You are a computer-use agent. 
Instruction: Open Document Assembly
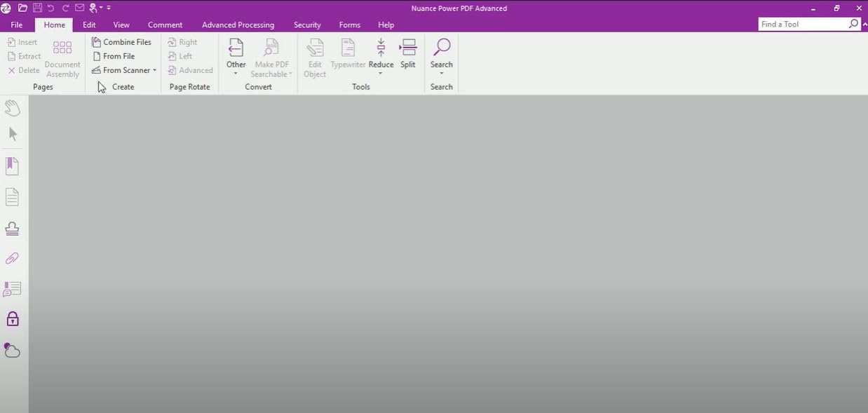click(x=62, y=59)
